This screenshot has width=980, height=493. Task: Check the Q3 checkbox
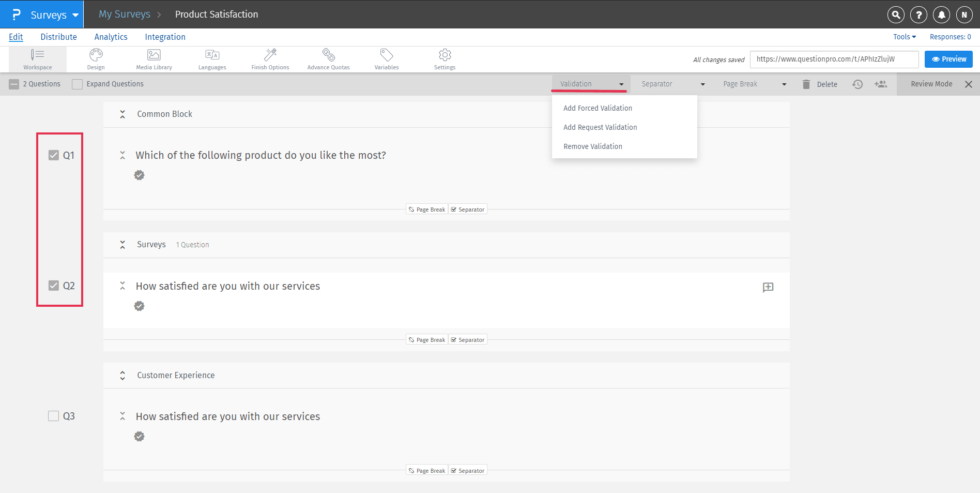pos(54,416)
